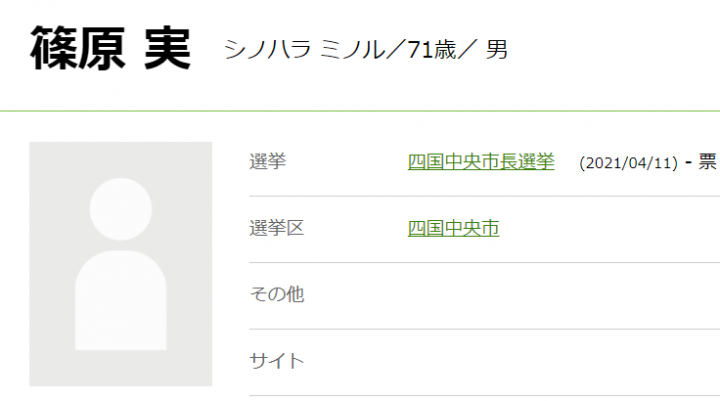
Task: Click the 選挙区 row label
Action: [276, 228]
